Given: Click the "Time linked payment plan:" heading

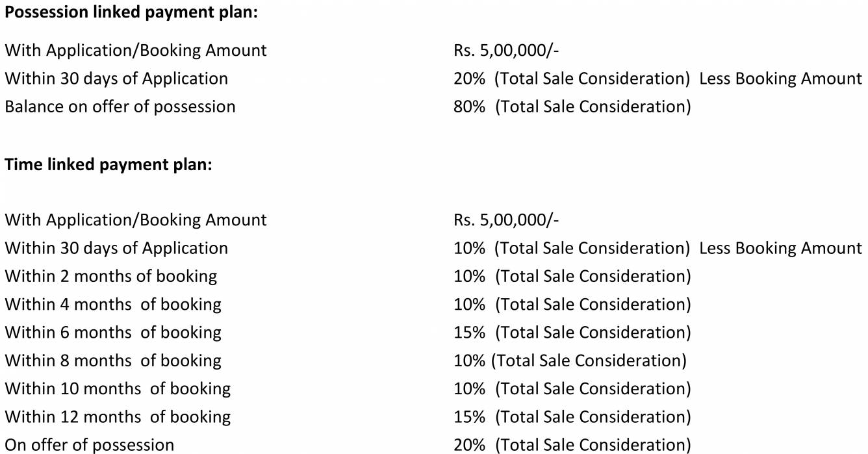Looking at the screenshot, I should coord(108,165).
